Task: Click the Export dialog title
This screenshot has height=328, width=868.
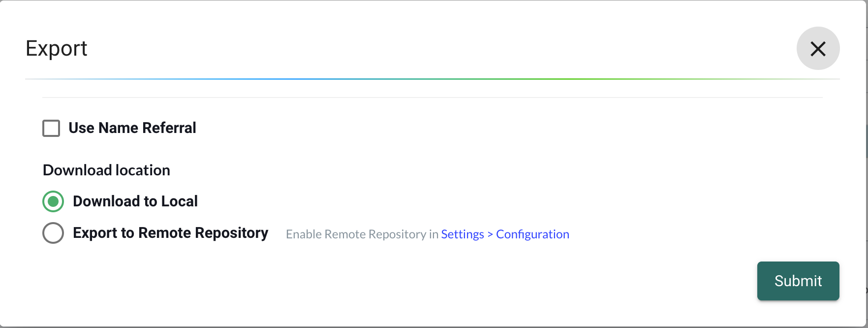Action: (56, 49)
